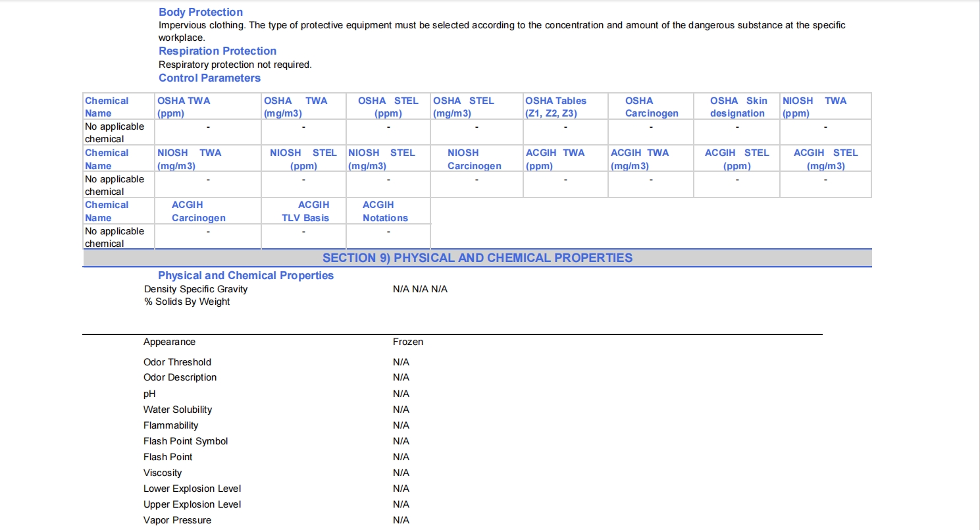Select the Control Parameters heading
This screenshot has width=980, height=530.
coord(209,78)
